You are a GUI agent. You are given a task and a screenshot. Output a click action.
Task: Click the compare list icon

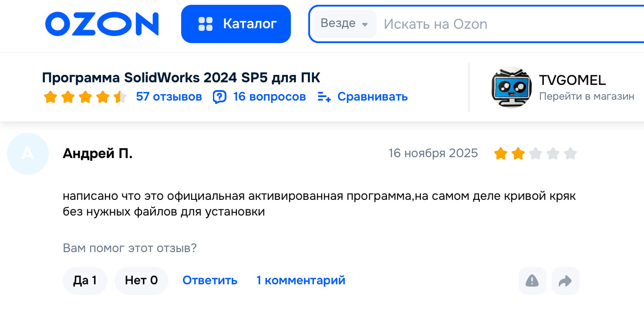[324, 97]
